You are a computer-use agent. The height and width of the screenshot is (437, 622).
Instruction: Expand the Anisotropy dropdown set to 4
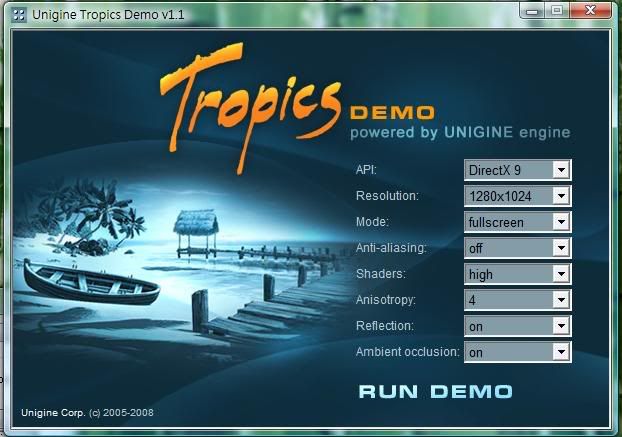point(517,300)
